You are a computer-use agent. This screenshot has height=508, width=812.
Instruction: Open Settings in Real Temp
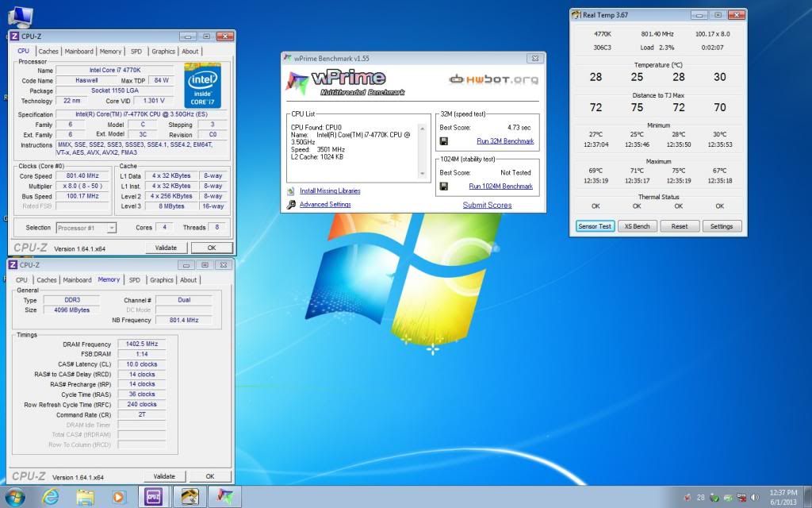click(722, 226)
